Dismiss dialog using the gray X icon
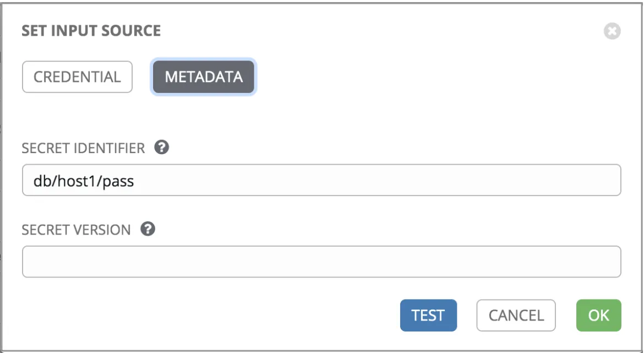 [612, 31]
